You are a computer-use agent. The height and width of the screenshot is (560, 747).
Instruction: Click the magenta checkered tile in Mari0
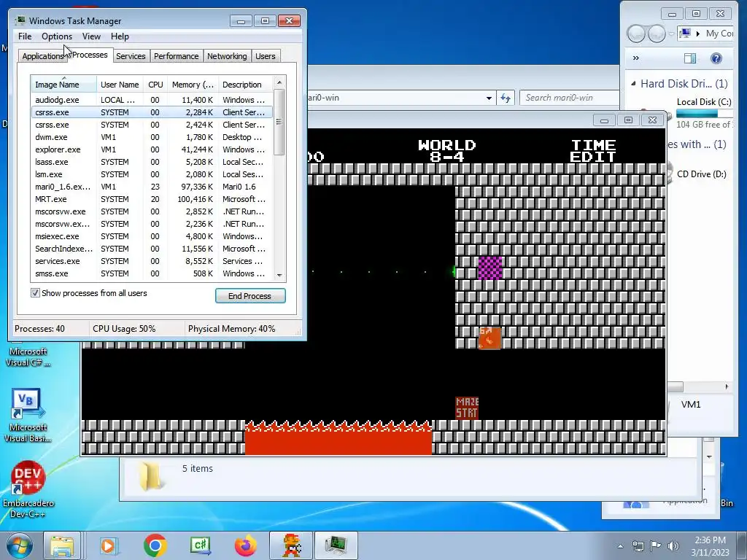coord(489,268)
